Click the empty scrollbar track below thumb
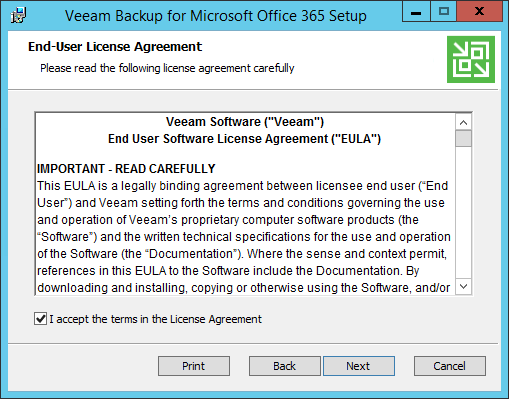This screenshot has height=399, width=509. click(x=463, y=212)
